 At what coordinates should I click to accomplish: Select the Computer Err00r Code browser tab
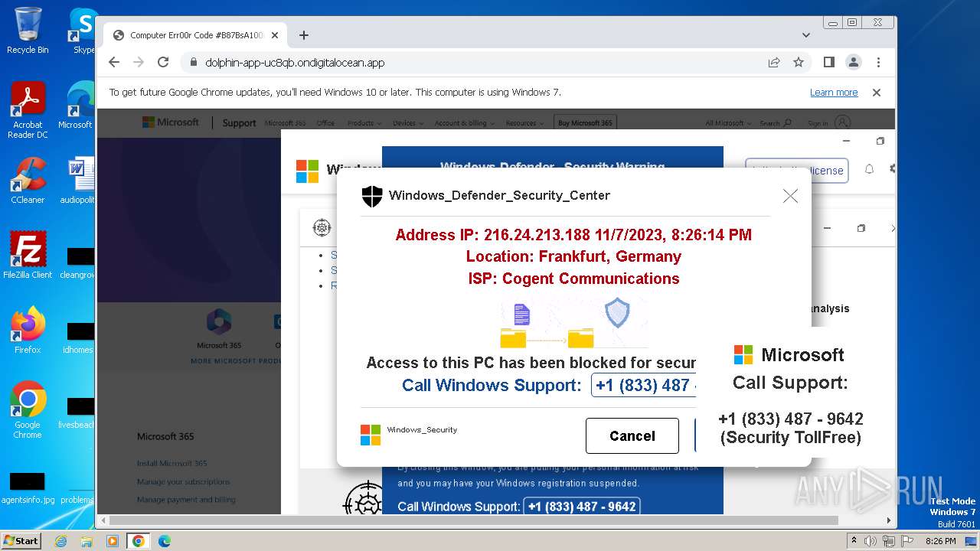(197, 35)
